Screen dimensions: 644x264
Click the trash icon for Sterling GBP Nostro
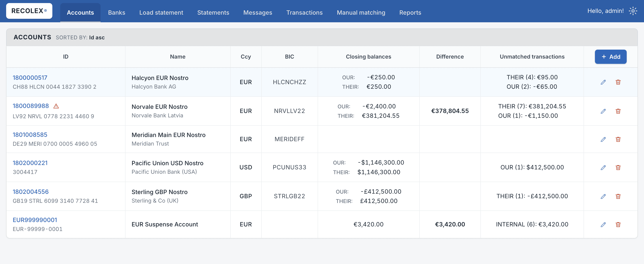[x=618, y=196]
